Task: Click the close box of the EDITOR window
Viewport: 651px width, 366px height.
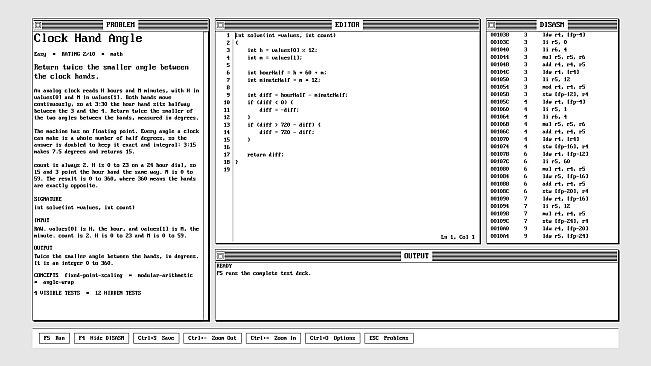Action: click(x=221, y=25)
